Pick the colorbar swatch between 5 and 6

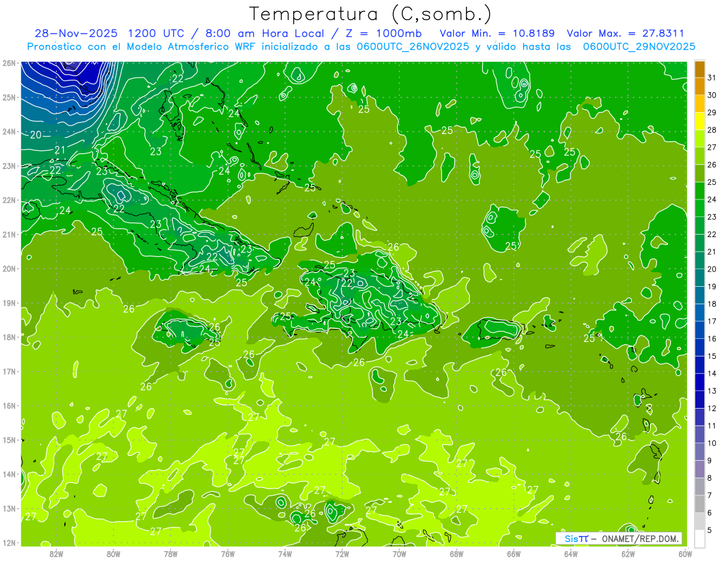point(699,521)
